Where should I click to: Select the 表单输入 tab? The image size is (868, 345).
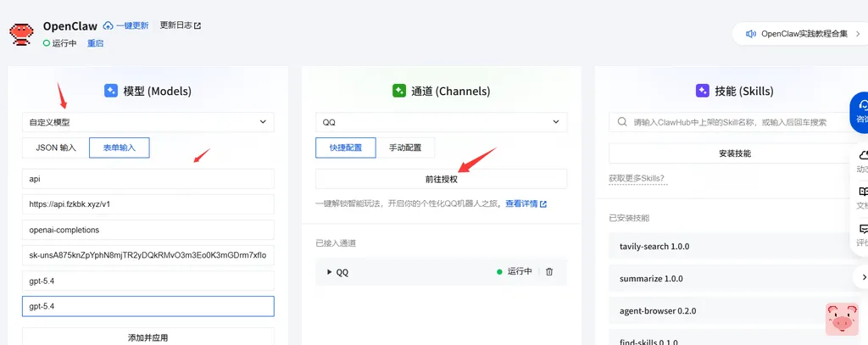pyautogui.click(x=119, y=147)
